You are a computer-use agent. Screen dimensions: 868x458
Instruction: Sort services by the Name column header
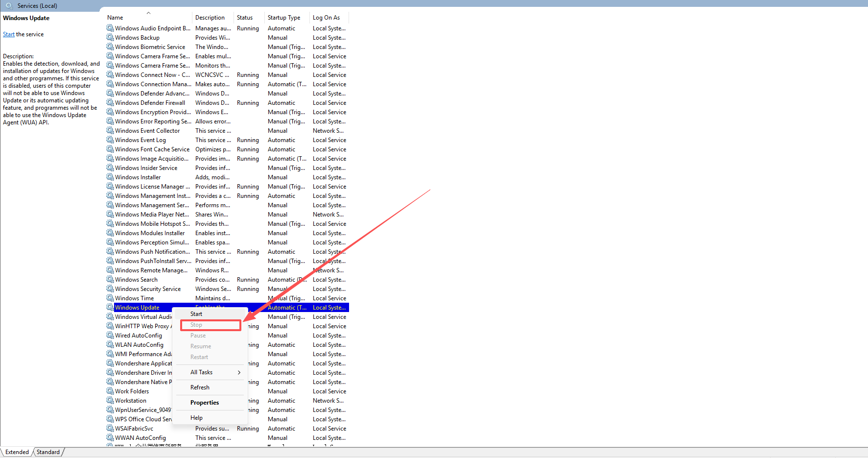click(x=116, y=18)
